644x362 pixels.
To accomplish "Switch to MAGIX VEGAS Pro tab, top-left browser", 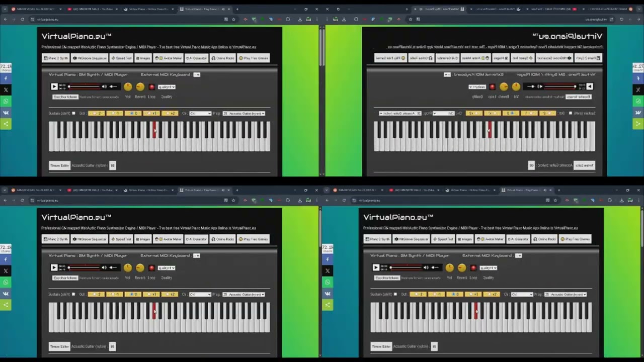I will 35,9.
